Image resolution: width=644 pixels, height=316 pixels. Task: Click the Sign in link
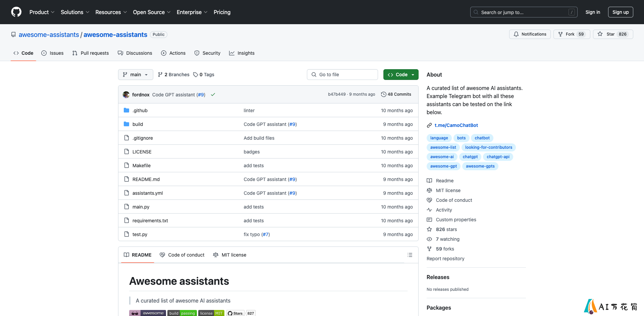(x=593, y=12)
